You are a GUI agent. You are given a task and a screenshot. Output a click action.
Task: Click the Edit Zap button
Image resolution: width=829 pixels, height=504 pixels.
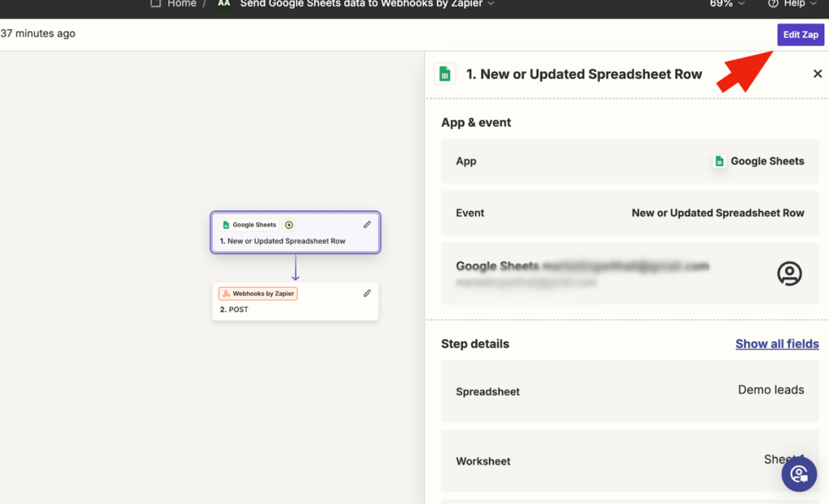(800, 35)
